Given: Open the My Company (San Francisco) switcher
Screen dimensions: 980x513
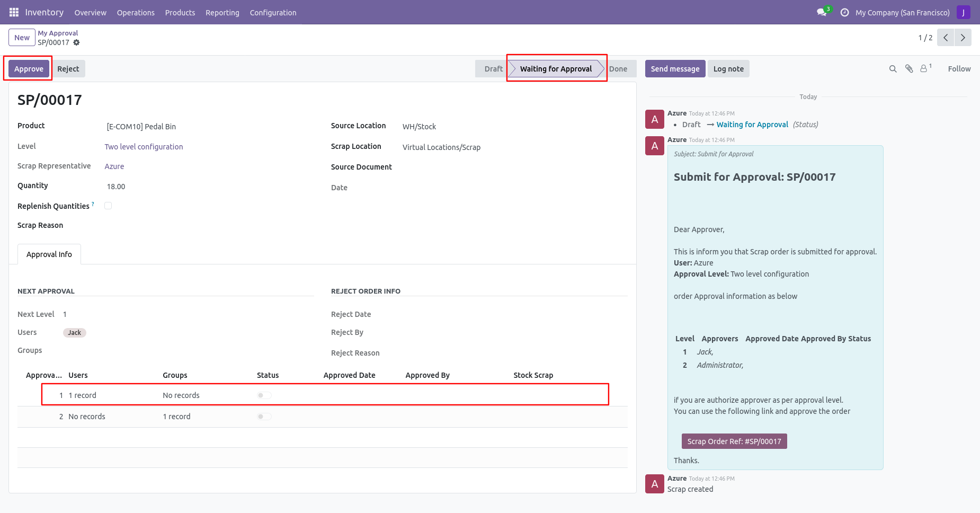Looking at the screenshot, I should [902, 13].
